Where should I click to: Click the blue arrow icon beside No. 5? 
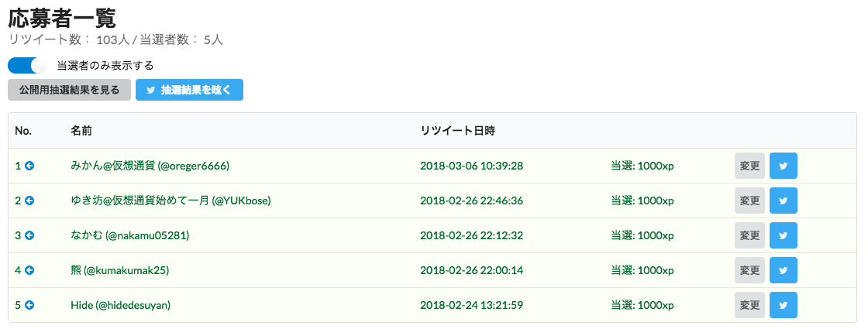[x=30, y=305]
